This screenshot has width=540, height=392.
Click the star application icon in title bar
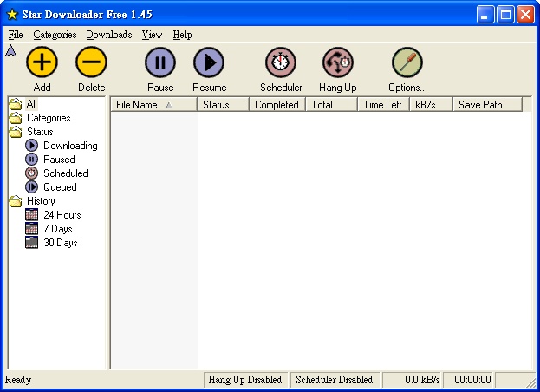point(12,15)
